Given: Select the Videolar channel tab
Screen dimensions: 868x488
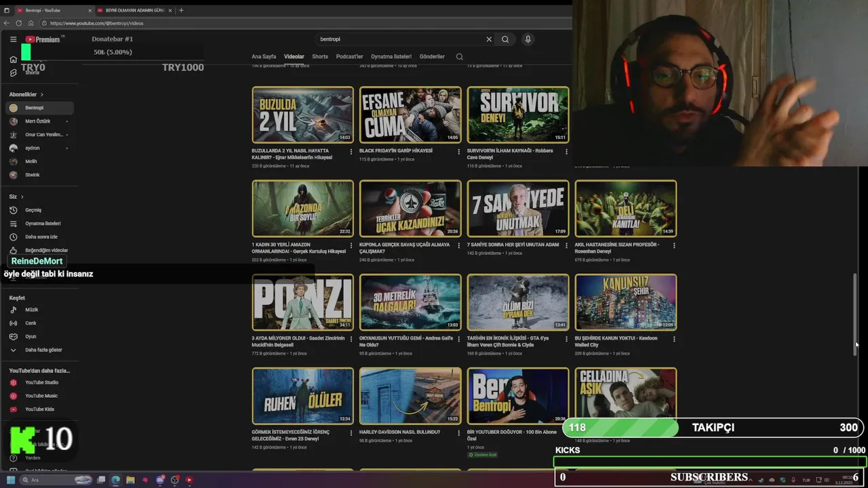Looking at the screenshot, I should click(294, 57).
